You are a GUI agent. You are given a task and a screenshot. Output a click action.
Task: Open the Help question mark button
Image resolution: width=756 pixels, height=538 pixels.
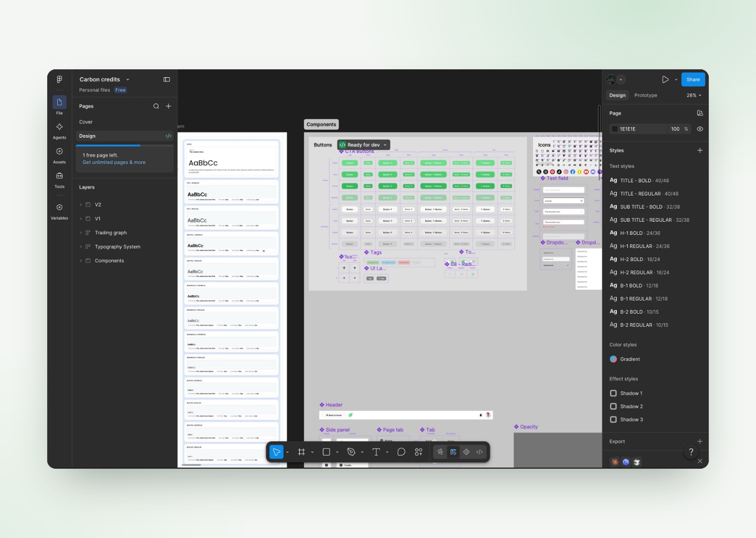point(691,452)
